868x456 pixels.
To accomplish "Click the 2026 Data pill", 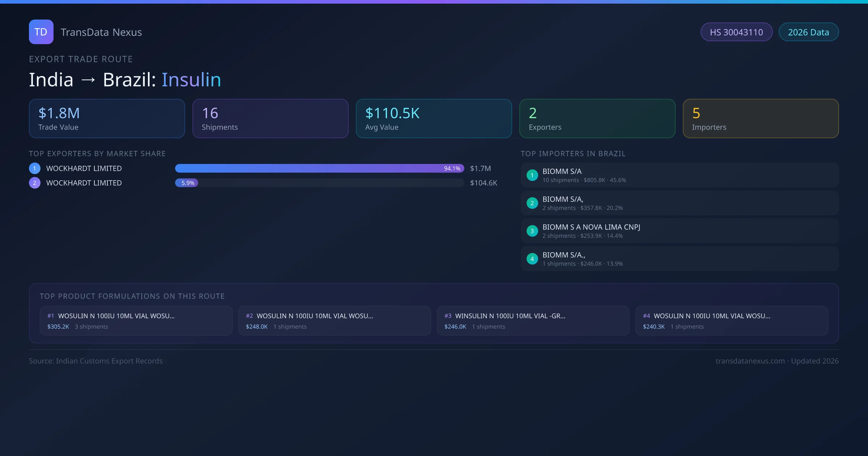I will (808, 32).
